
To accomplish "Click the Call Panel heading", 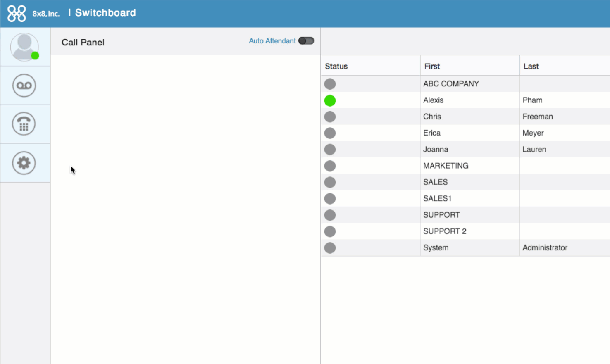I will click(83, 42).
